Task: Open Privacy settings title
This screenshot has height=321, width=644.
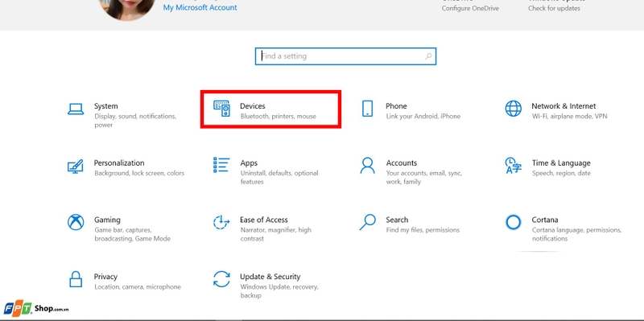Action: (x=105, y=276)
